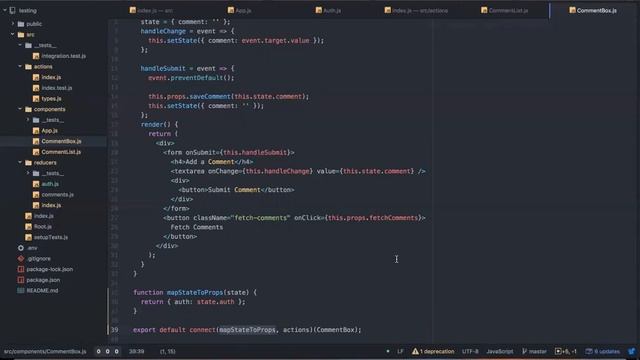
Task: Click the Root.js file icon
Action: coord(28,226)
